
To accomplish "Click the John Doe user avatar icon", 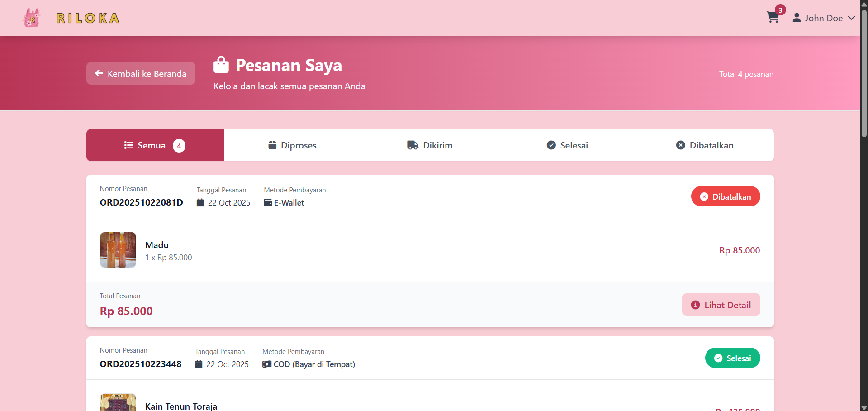I will [x=797, y=18].
